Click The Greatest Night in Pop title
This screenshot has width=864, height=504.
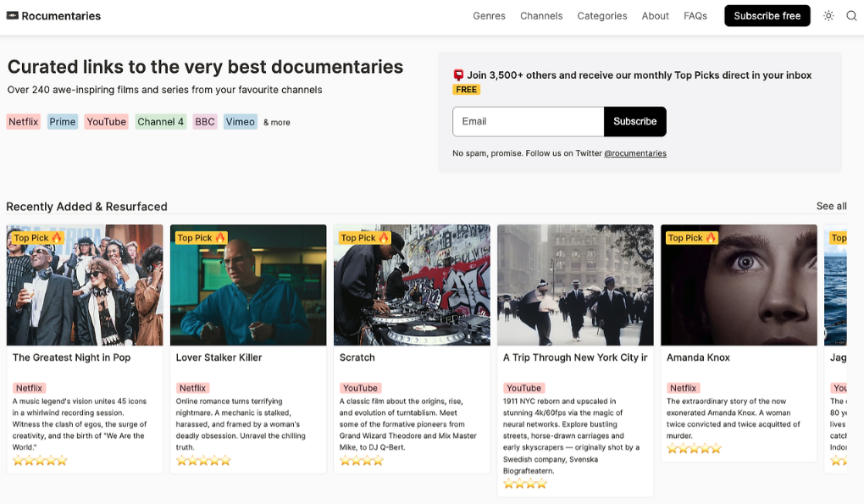[72, 357]
